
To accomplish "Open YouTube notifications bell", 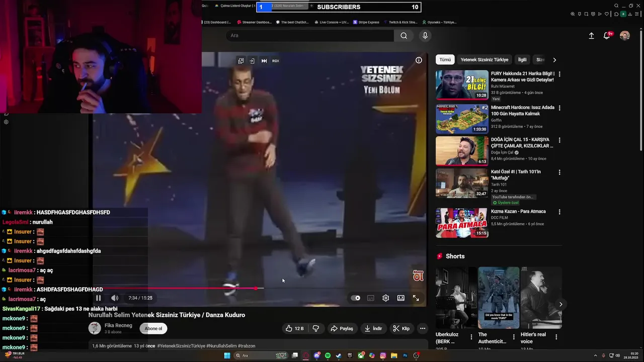I will (607, 36).
